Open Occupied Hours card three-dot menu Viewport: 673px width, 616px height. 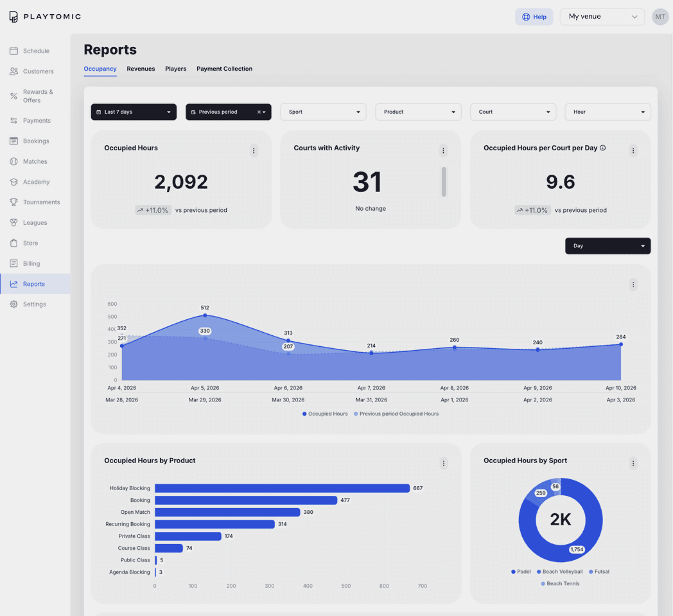(x=254, y=151)
